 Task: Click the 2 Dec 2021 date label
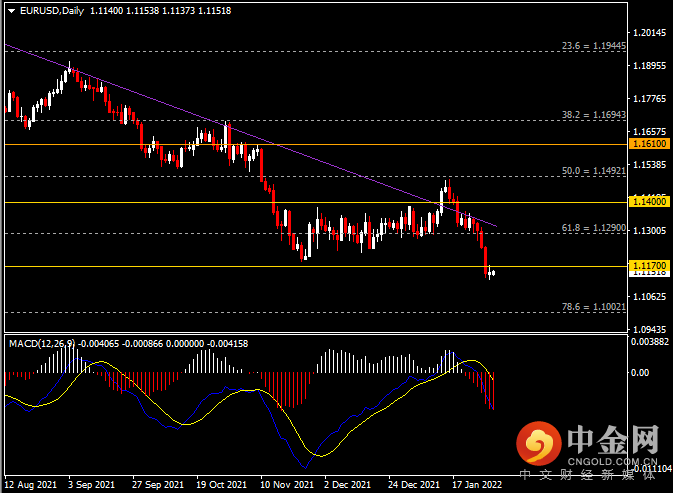[x=347, y=485]
